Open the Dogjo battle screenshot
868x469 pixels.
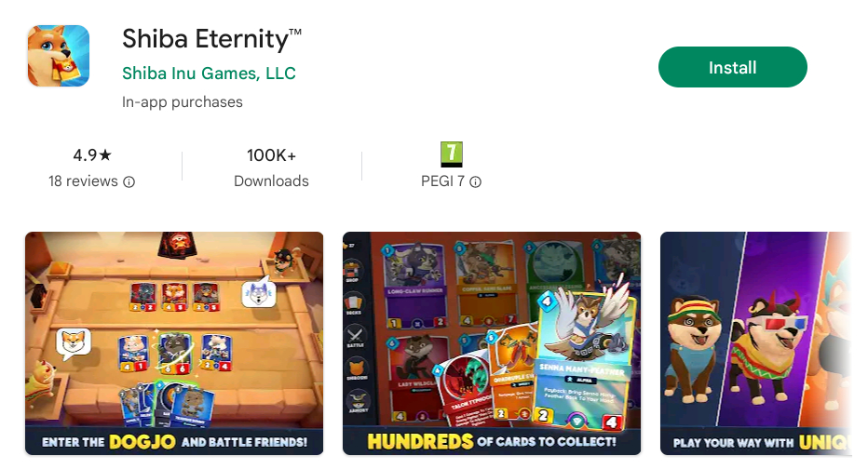[174, 343]
